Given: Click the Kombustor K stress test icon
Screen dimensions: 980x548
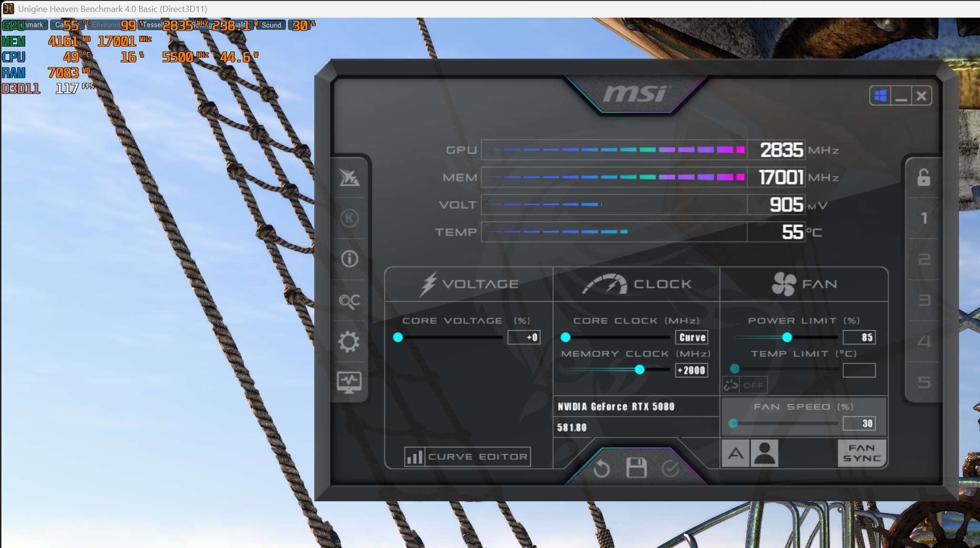Looking at the screenshot, I should (x=349, y=218).
